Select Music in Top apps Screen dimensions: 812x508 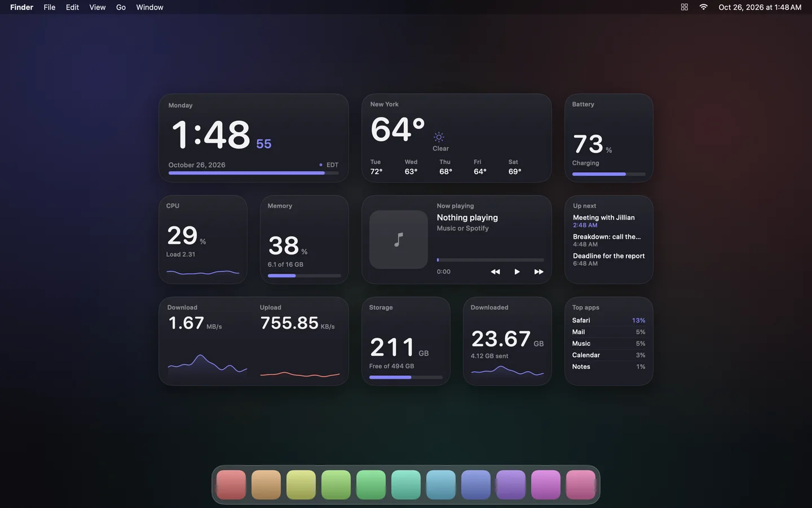click(609, 343)
